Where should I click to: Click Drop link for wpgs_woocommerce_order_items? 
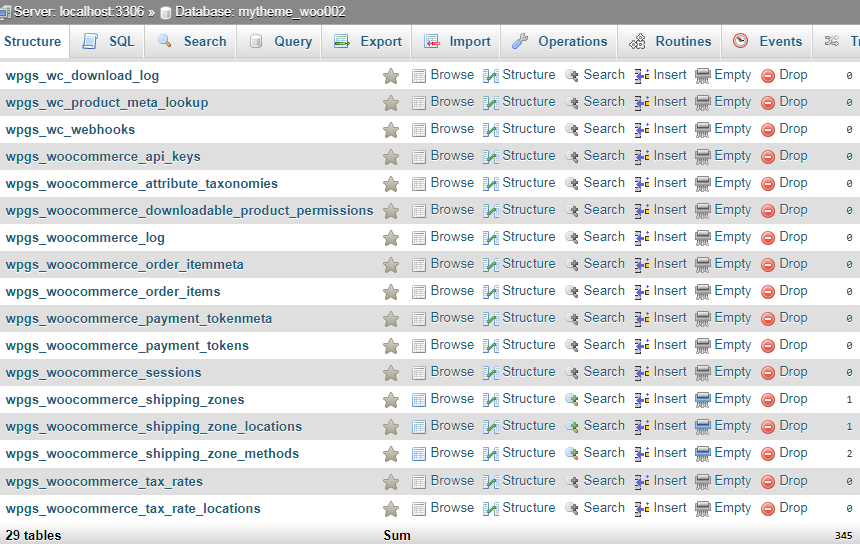(793, 291)
